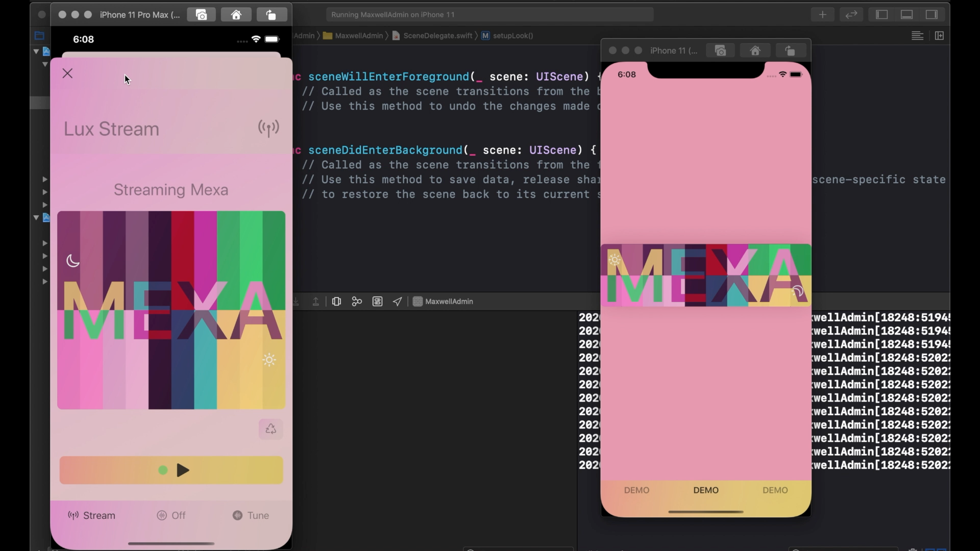This screenshot has height=551, width=980.
Task: Select the middle DEMO tab
Action: 706,490
